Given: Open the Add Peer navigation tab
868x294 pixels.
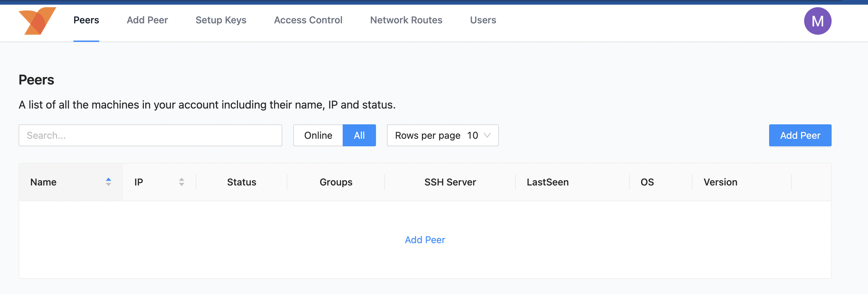Looking at the screenshot, I should point(147,20).
